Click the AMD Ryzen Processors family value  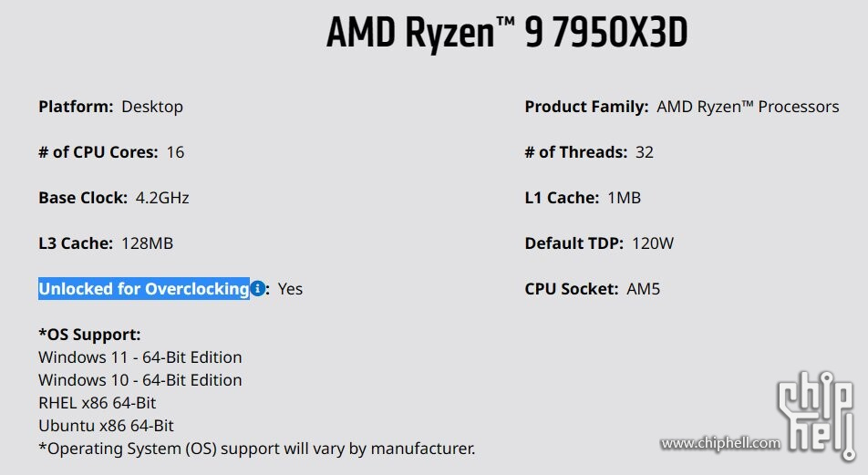click(748, 107)
